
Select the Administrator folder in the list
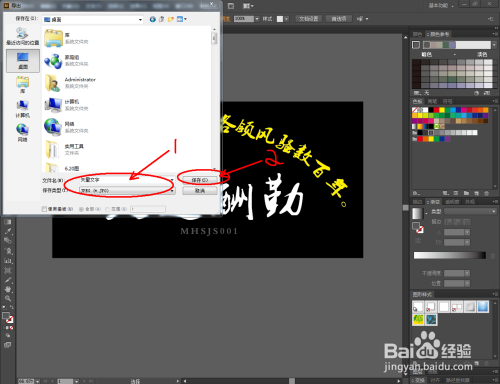(x=71, y=83)
